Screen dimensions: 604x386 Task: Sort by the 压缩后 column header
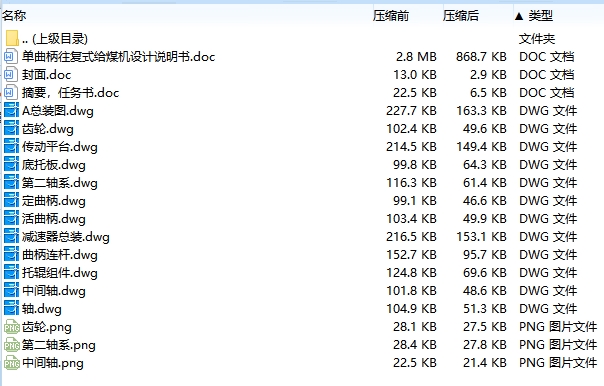tap(461, 16)
